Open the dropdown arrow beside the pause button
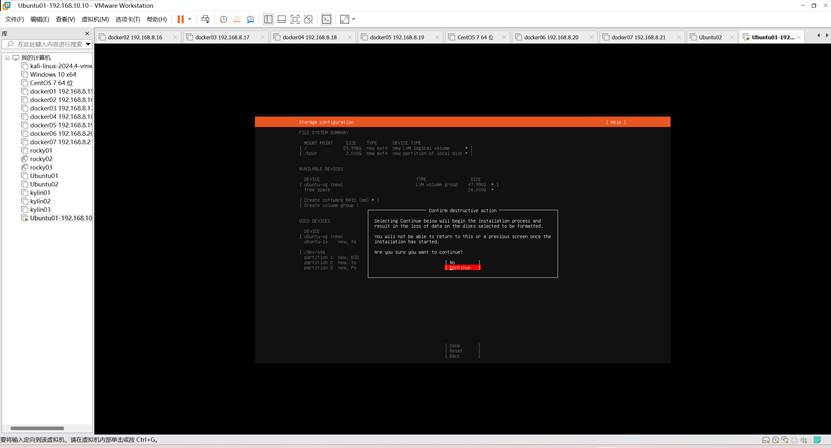Viewport: 831px width, 448px height. click(190, 19)
